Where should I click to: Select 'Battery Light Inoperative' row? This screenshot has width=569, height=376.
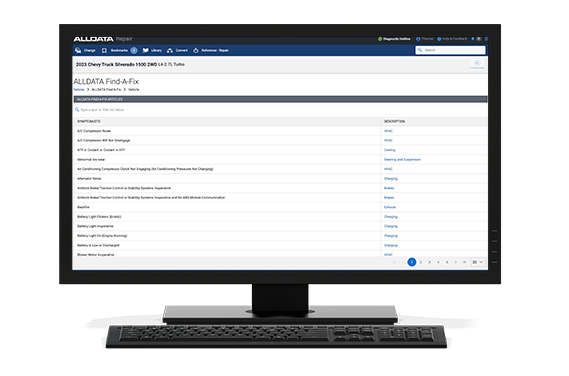tap(280, 226)
